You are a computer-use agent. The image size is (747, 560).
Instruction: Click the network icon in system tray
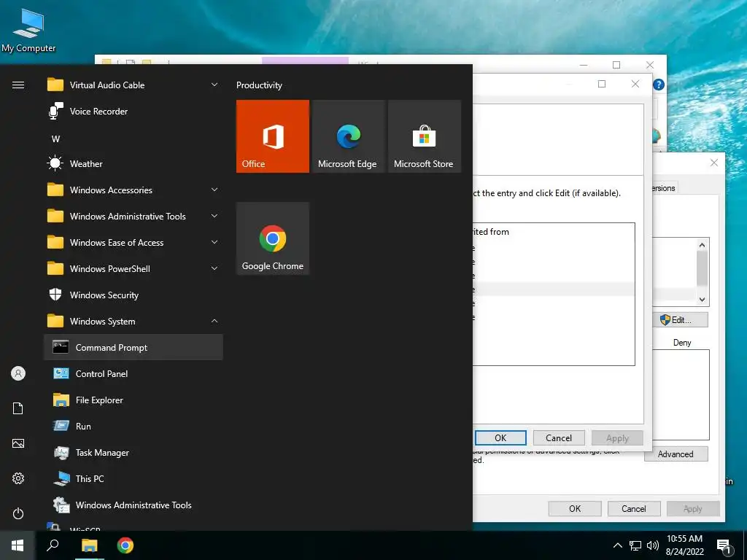tap(635, 545)
